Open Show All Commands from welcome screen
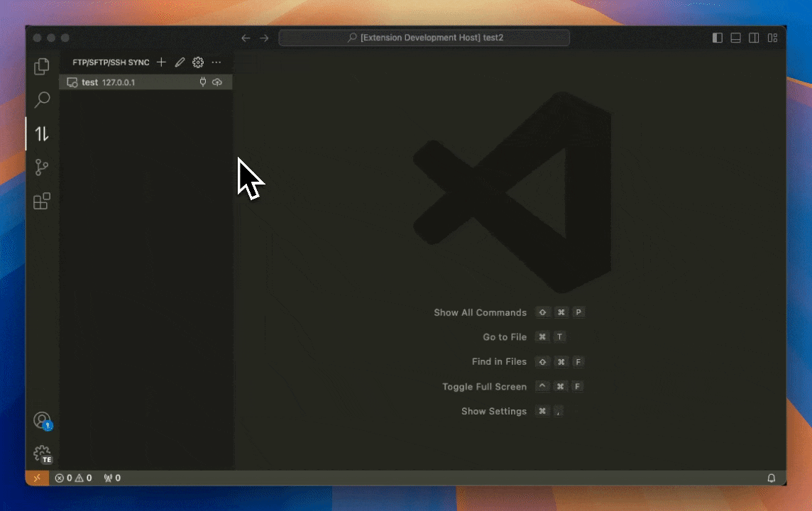 [480, 312]
